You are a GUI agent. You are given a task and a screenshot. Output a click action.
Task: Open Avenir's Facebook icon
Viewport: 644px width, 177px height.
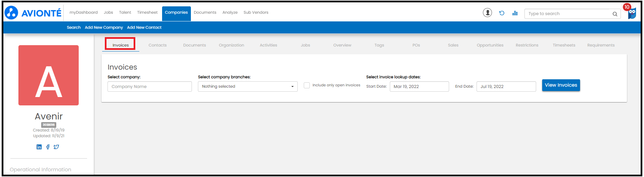[x=48, y=147]
